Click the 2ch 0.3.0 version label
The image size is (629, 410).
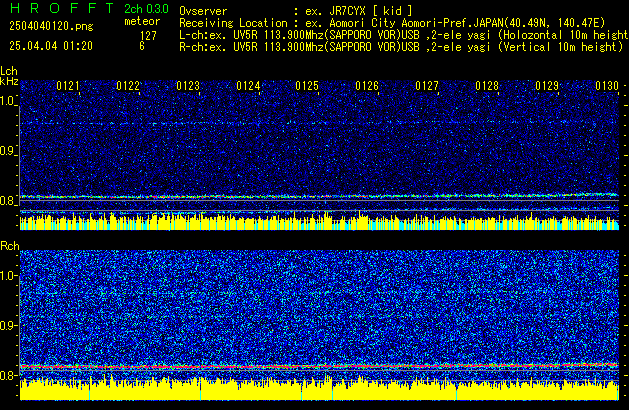point(146,9)
